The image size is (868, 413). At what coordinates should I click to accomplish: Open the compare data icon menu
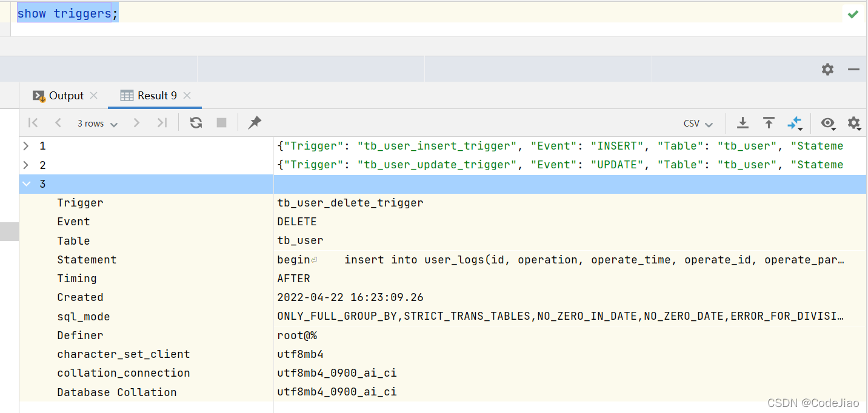(795, 123)
